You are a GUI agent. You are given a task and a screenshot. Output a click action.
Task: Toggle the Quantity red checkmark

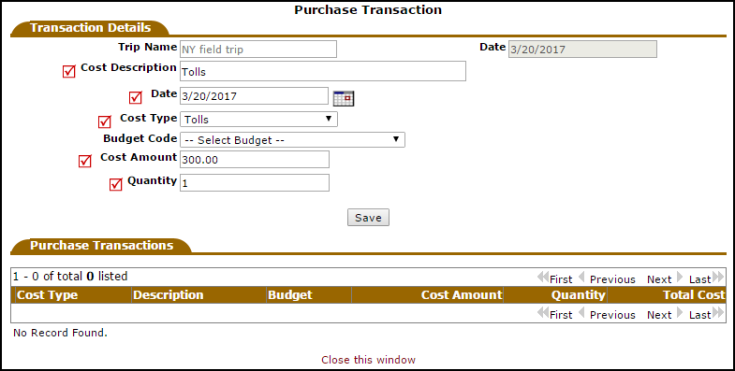tap(116, 184)
